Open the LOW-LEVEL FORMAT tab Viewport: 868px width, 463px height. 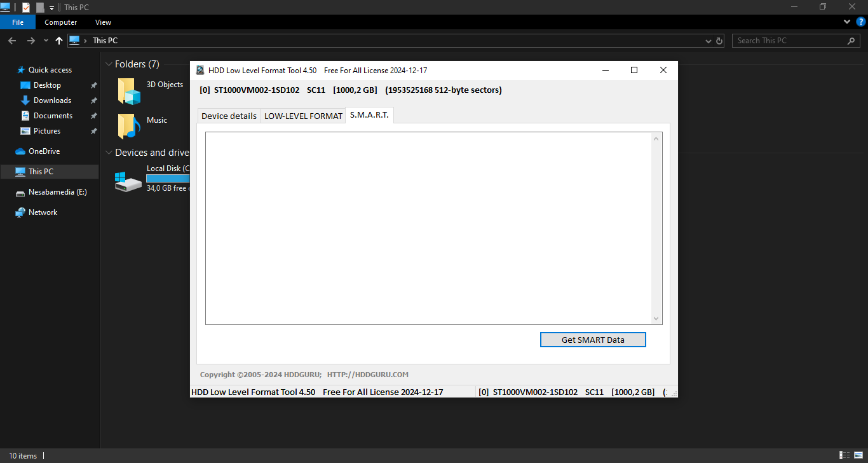[x=303, y=116]
